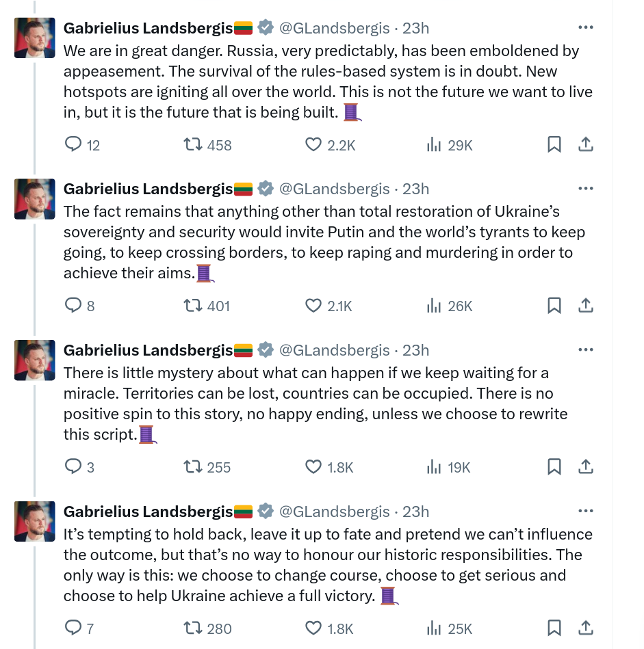Image resolution: width=644 pixels, height=649 pixels.
Task: Open more options on 'little mystery' tweet
Action: point(586,349)
